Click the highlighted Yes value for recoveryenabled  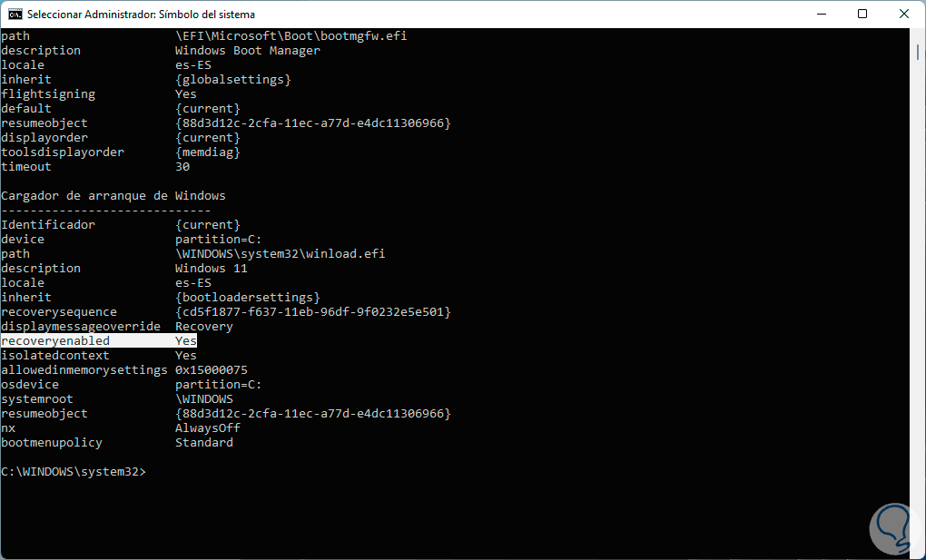(186, 340)
